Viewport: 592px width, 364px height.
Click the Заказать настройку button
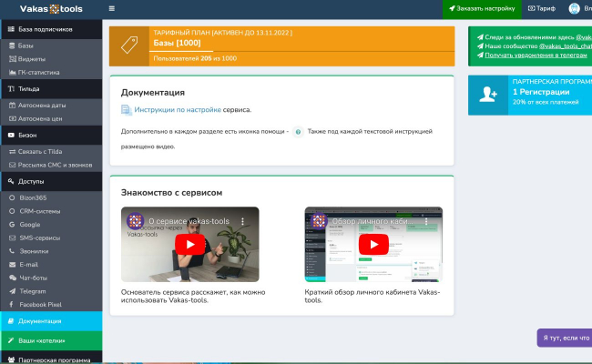(482, 9)
